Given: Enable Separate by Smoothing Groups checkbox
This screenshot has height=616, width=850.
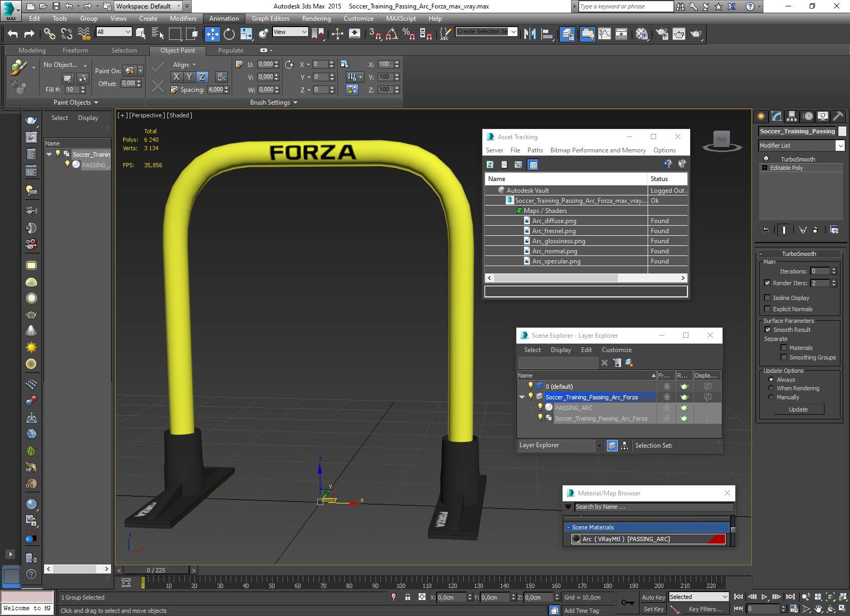Looking at the screenshot, I should point(784,357).
